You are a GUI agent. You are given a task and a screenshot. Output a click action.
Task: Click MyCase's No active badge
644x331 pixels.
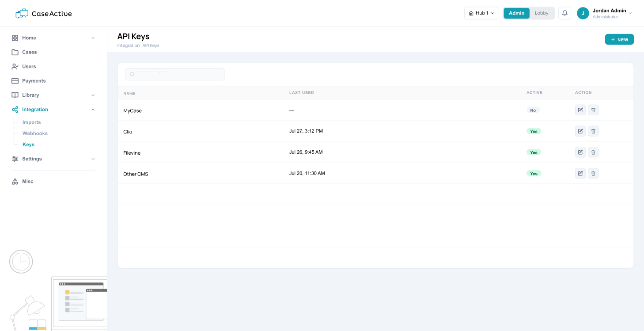click(533, 110)
